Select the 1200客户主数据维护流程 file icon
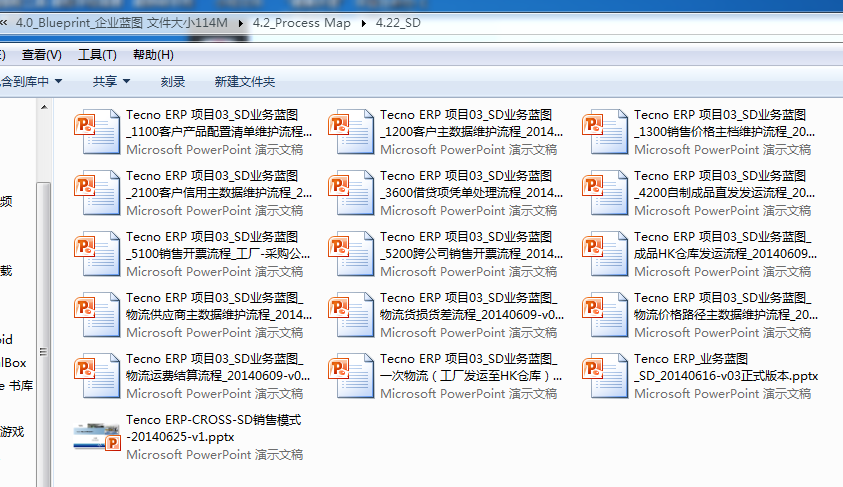This screenshot has width=843, height=487. tap(352, 132)
